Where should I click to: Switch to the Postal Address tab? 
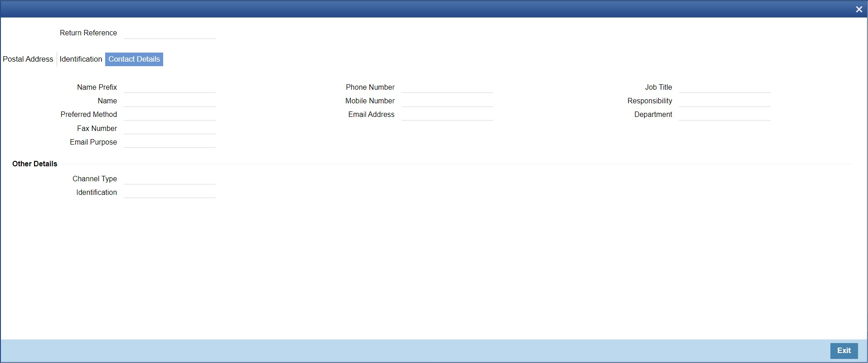click(x=28, y=59)
